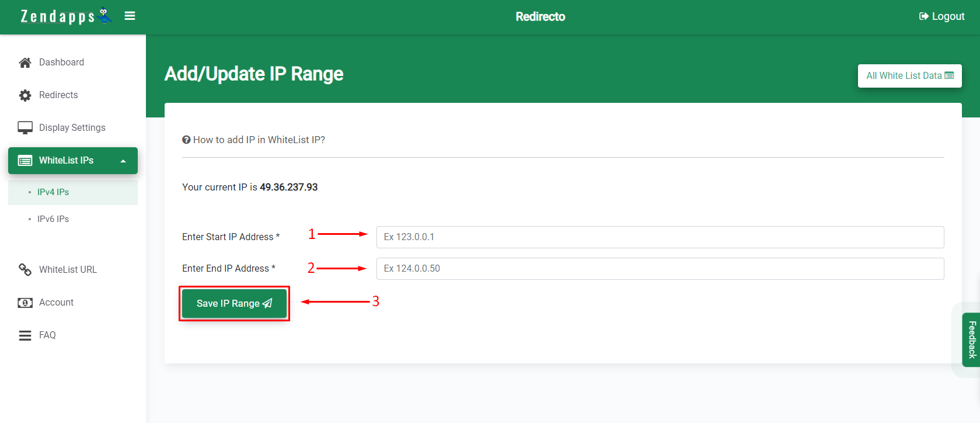Click the Zendapps logo

(66, 16)
